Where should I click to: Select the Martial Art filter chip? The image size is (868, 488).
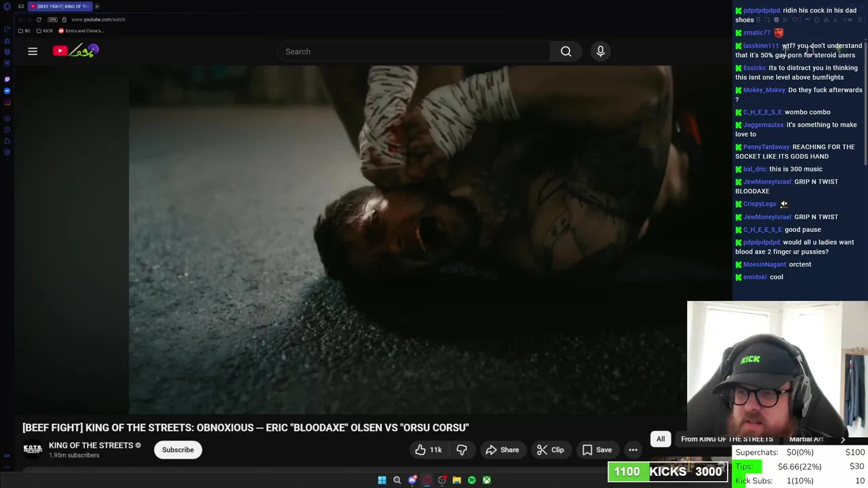[x=806, y=439]
